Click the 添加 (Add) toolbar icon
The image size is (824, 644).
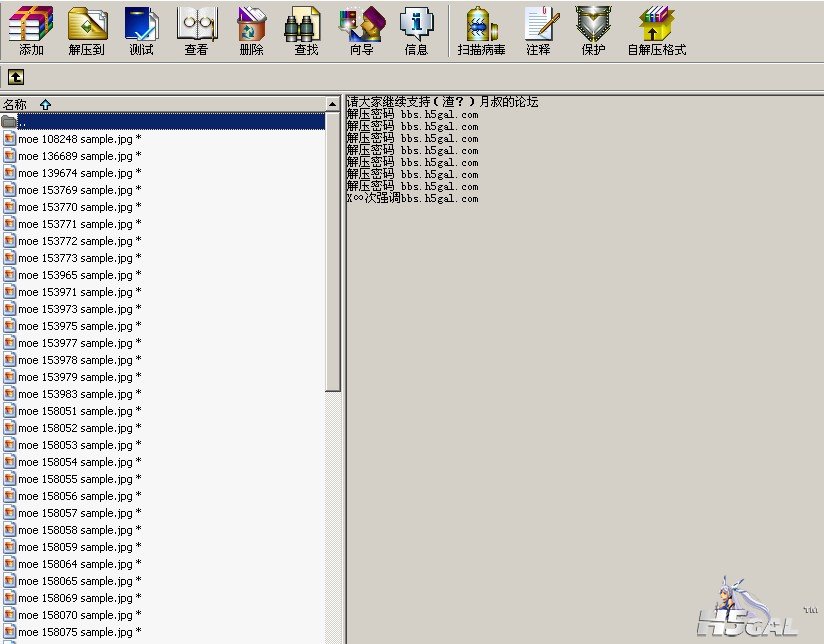pyautogui.click(x=31, y=30)
